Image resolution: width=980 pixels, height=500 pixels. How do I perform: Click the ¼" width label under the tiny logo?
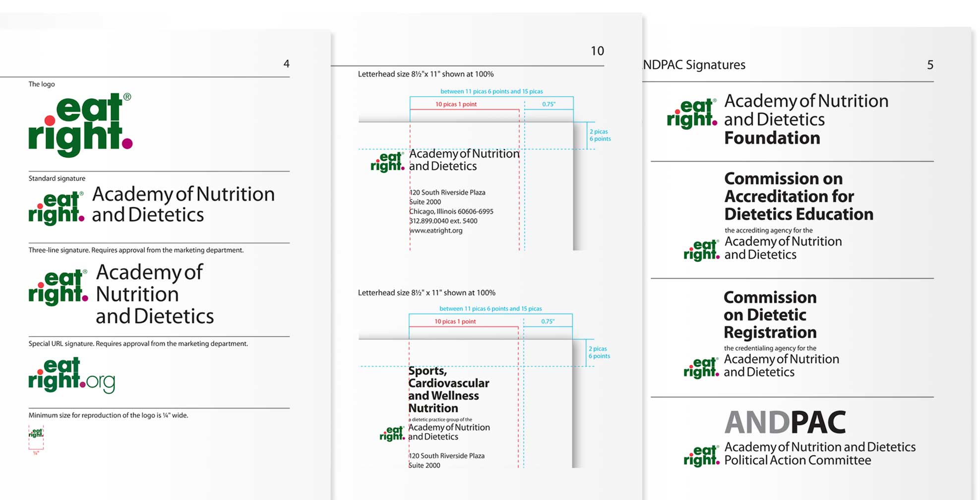tap(36, 453)
